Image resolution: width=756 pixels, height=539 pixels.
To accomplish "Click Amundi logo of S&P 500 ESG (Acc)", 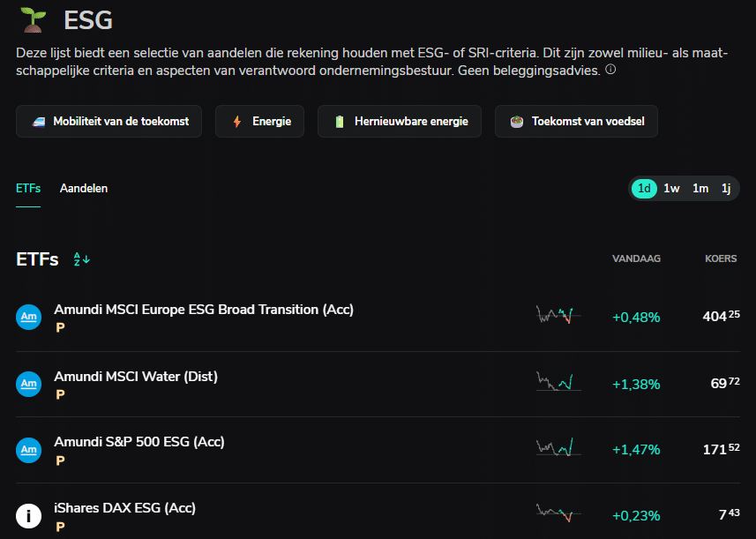I will [x=28, y=450].
